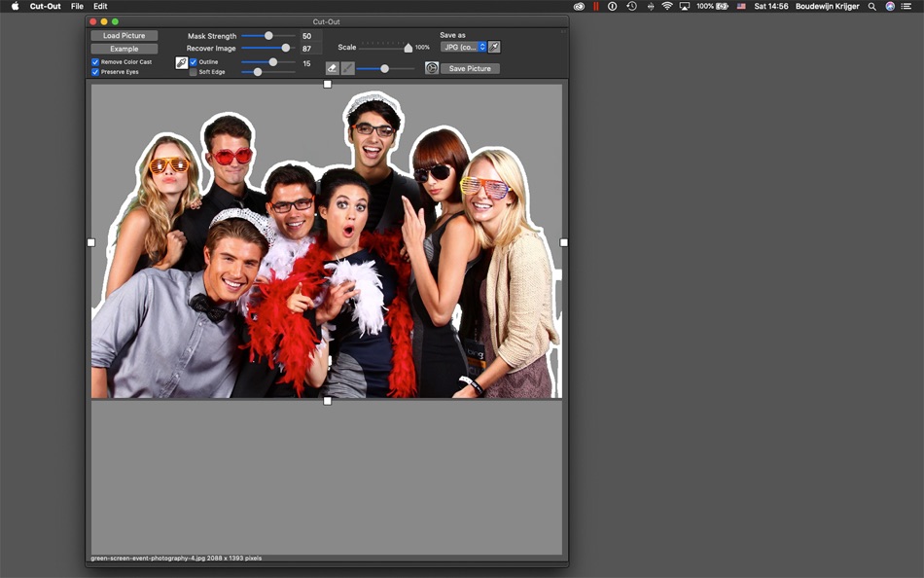Select the eraser tool icon
Viewport: 924px width, 578px height.
333,68
